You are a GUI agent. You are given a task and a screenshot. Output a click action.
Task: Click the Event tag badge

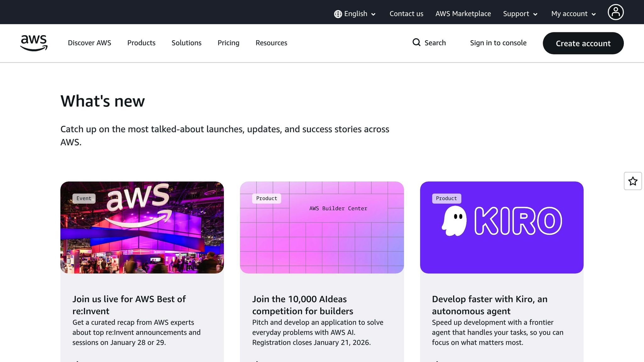point(84,198)
